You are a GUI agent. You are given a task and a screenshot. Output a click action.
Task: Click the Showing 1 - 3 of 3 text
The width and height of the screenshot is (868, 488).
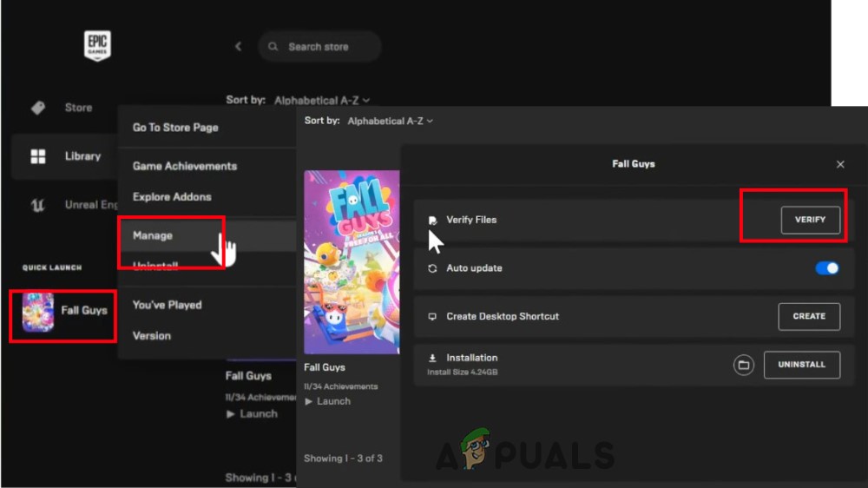coord(343,458)
